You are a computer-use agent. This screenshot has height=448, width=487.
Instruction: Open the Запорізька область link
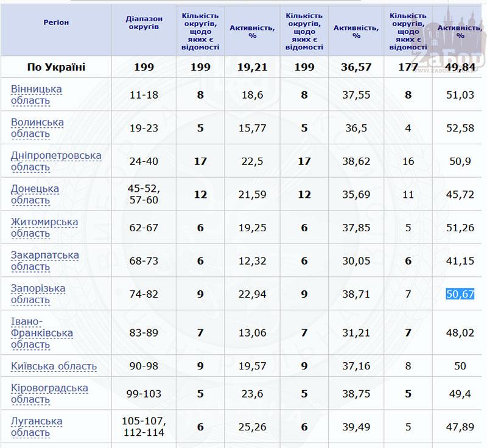[x=38, y=294]
